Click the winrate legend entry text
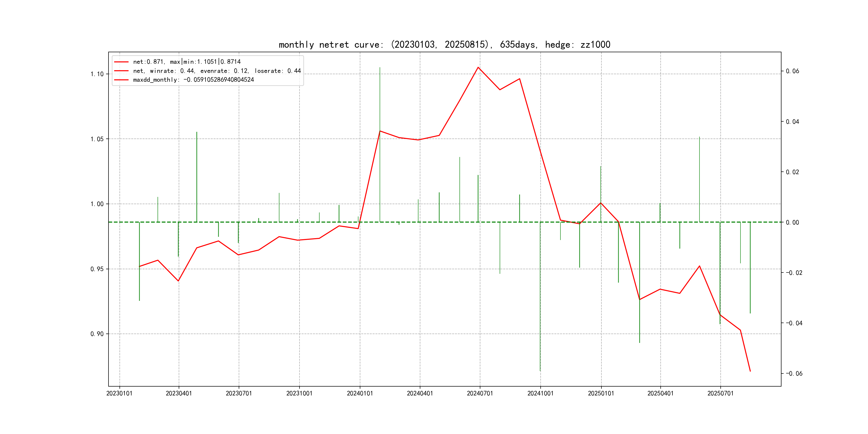The width and height of the screenshot is (868, 434). (x=217, y=71)
